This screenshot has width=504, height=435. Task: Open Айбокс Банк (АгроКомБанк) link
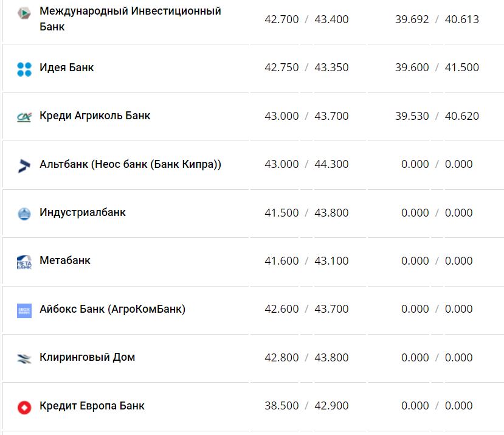[x=112, y=309]
